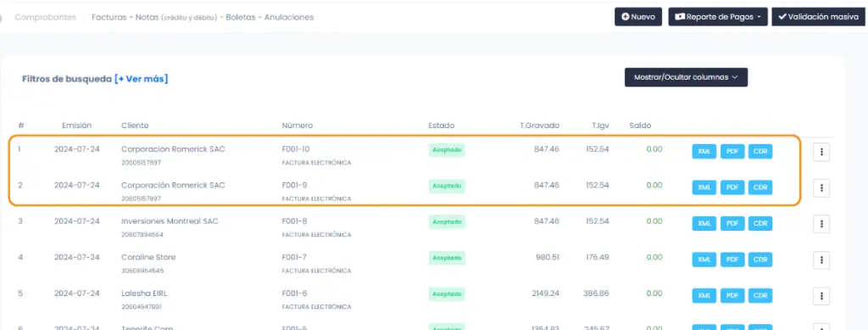
Task: Download PDF for invoice F001-8
Action: point(732,224)
